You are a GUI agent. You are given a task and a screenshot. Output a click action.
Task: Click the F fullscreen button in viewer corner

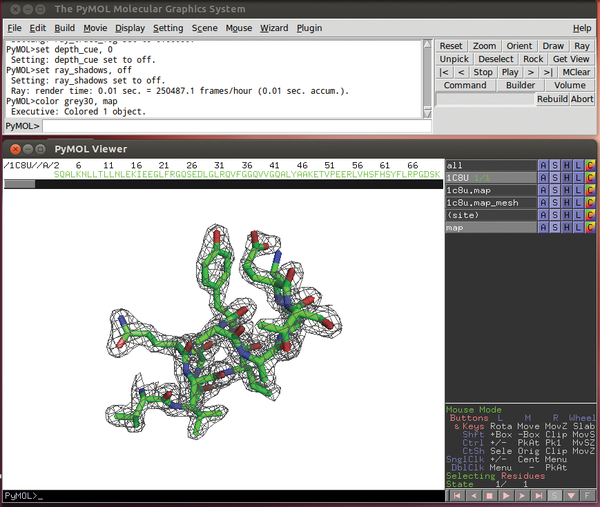click(588, 495)
